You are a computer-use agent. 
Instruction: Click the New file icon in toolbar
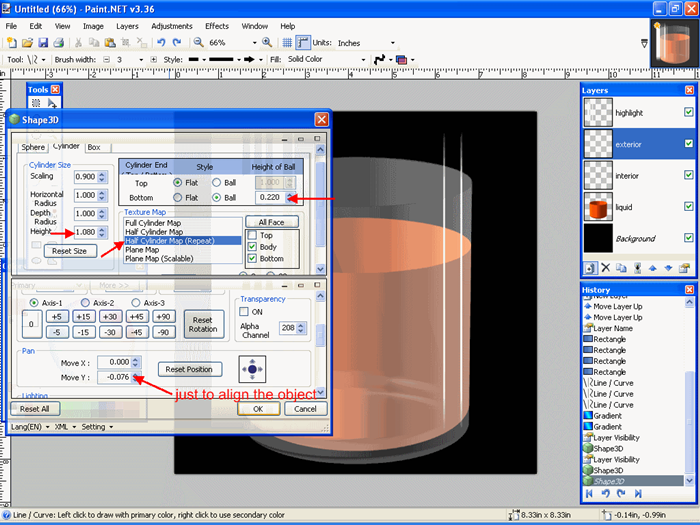coord(12,43)
